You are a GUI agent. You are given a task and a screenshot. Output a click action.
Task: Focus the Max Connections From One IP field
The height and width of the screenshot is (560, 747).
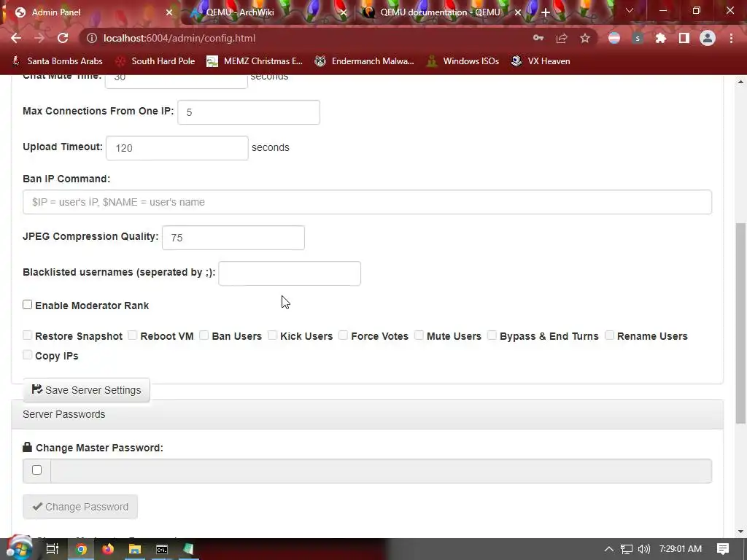(249, 112)
